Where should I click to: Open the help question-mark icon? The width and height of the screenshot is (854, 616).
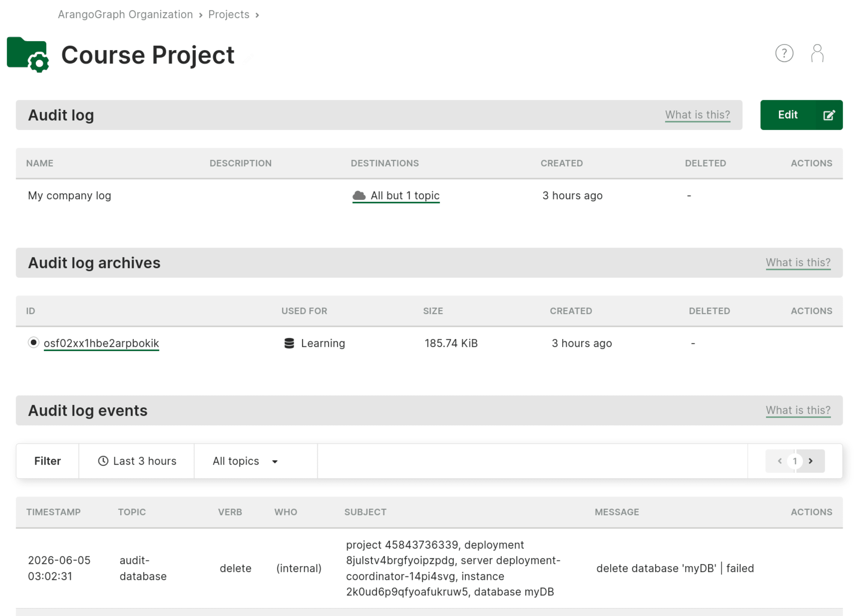tap(784, 53)
